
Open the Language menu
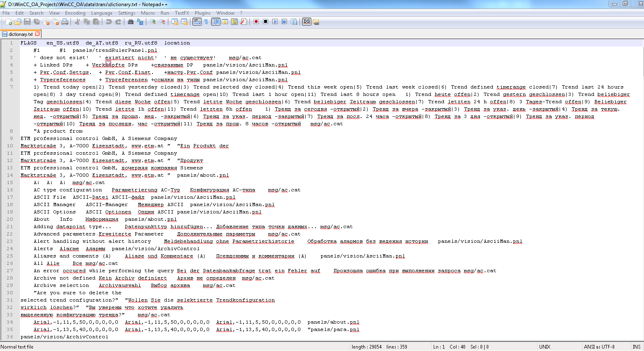tap(102, 13)
